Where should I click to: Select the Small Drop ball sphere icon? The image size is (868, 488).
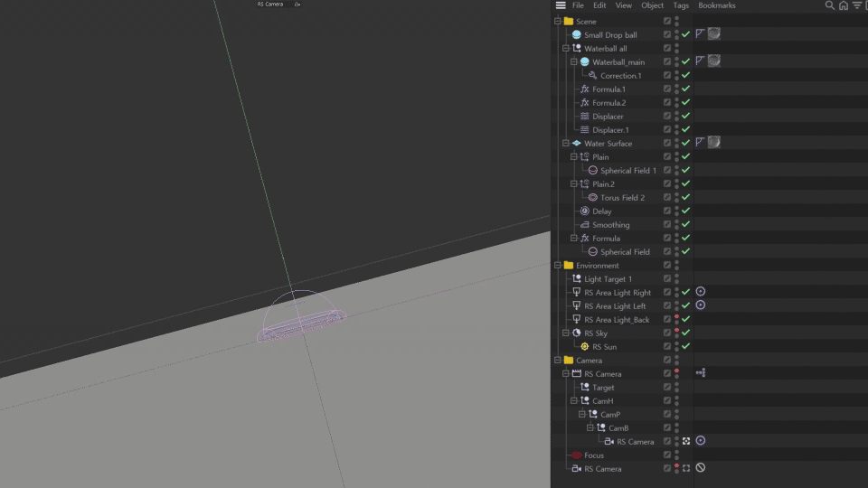pyautogui.click(x=576, y=34)
